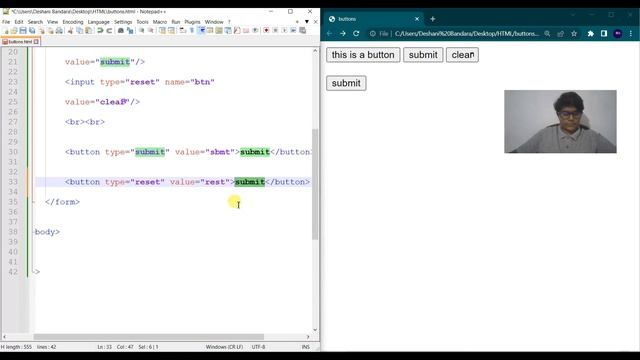This screenshot has width=640, height=360.
Task: Click the top-row "submit" button beside clean
Action: click(x=423, y=55)
